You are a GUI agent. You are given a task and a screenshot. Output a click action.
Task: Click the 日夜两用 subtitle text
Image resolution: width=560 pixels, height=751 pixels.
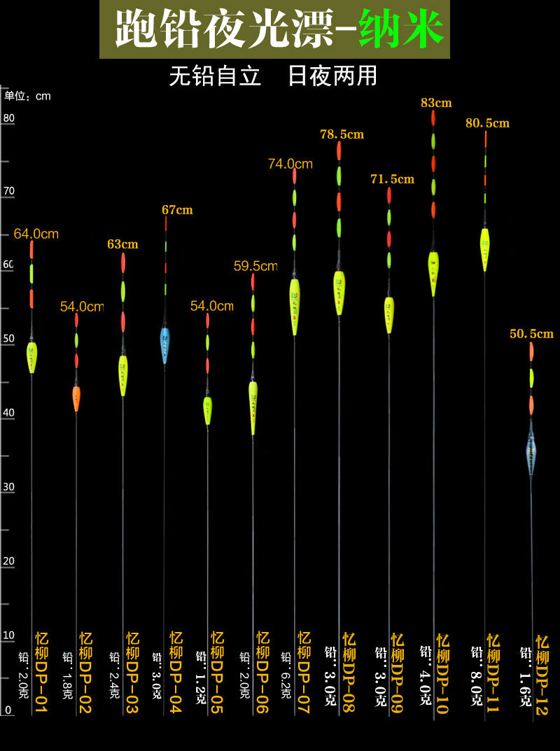click(332, 76)
